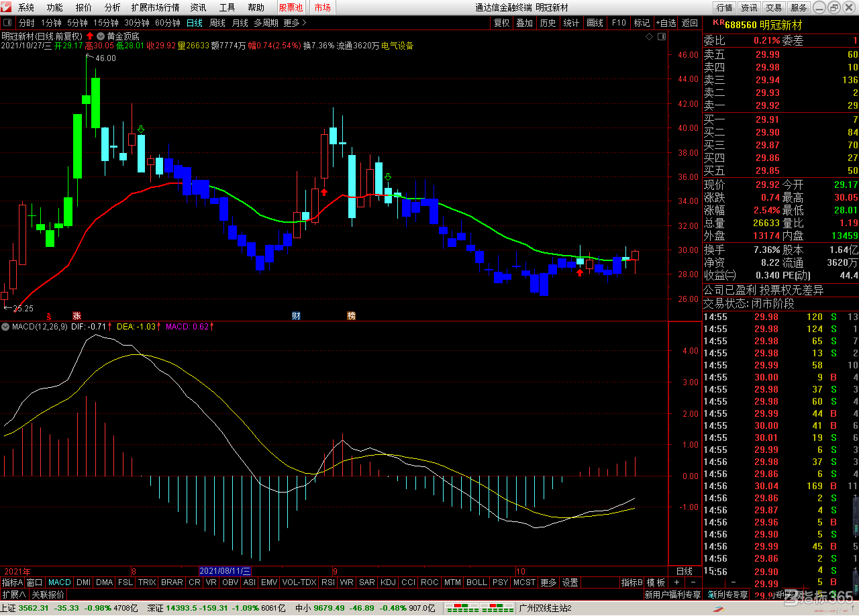The width and height of the screenshot is (859, 616).
Task: Select the KDJ indicator tab
Action: (x=388, y=582)
